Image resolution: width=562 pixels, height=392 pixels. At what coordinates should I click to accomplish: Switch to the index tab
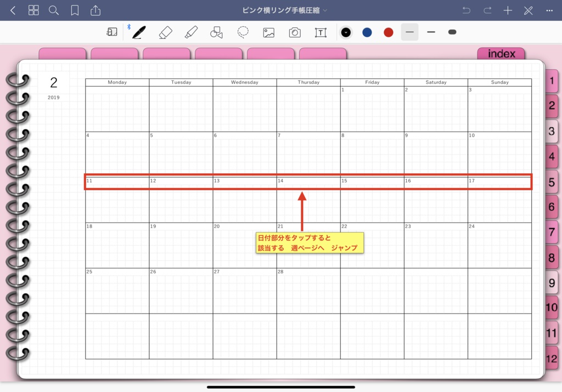pos(501,53)
